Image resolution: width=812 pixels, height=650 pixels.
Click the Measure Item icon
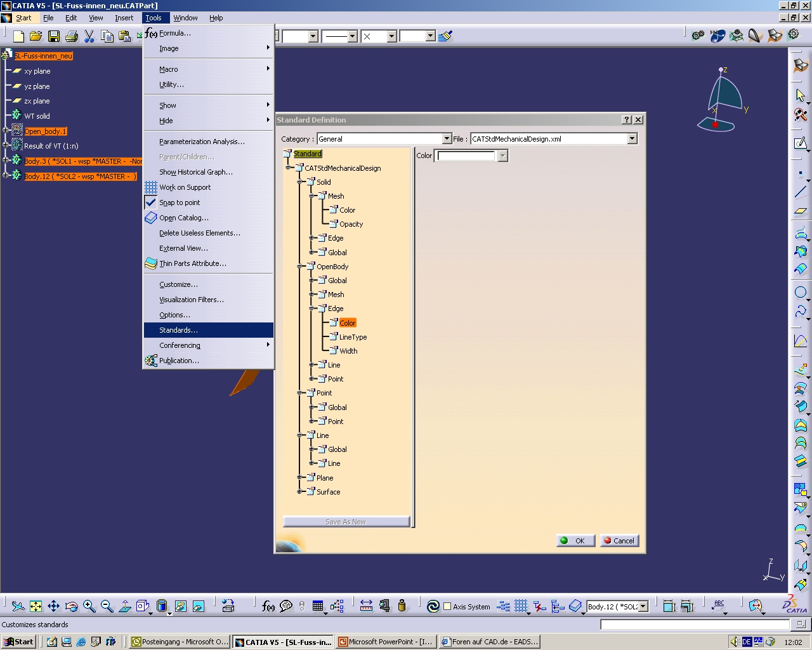(384, 606)
